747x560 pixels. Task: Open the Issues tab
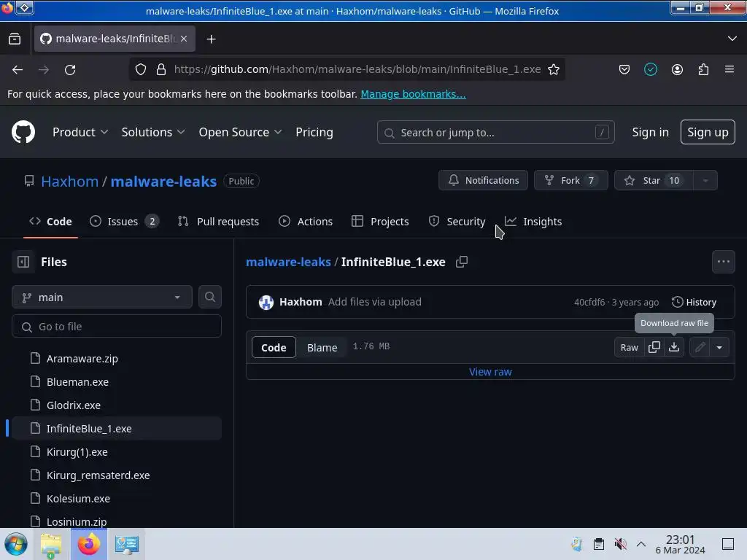click(124, 222)
